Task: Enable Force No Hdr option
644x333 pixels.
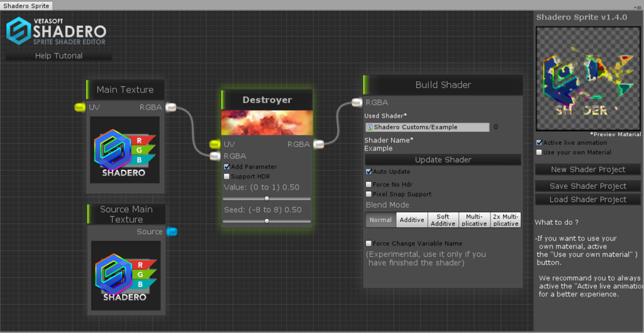Action: pyautogui.click(x=369, y=184)
